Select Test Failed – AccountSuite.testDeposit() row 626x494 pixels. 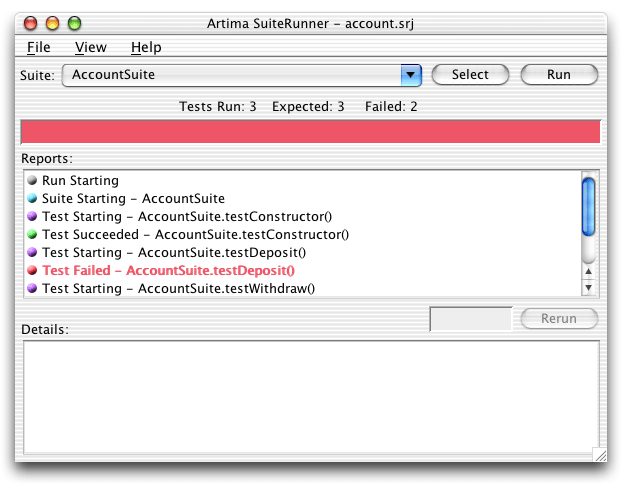click(303, 270)
